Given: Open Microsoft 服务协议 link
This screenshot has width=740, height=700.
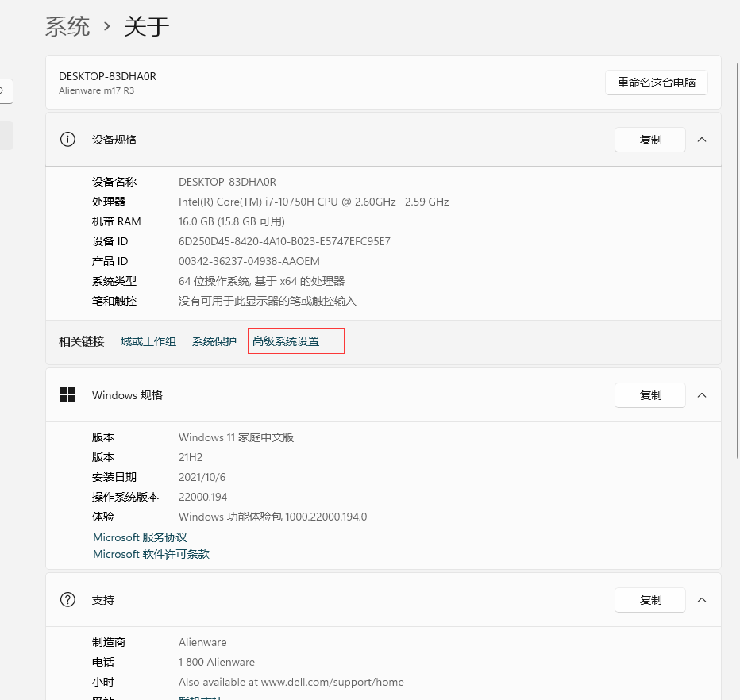Looking at the screenshot, I should pos(140,537).
